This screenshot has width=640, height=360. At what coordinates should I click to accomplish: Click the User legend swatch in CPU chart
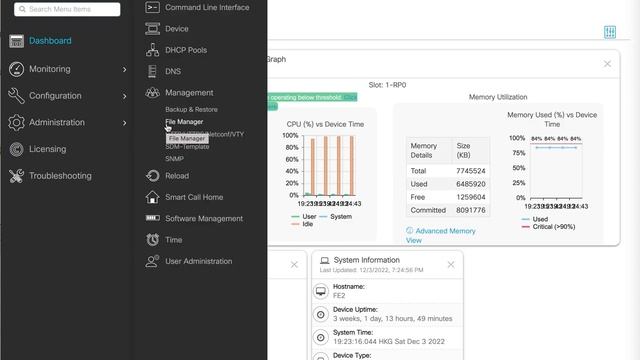pyautogui.click(x=295, y=216)
